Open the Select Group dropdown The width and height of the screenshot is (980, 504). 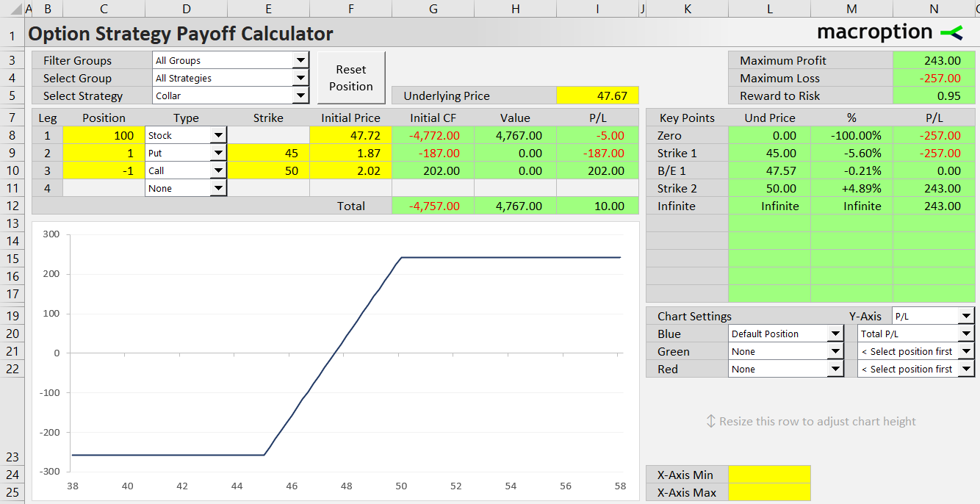click(x=300, y=78)
